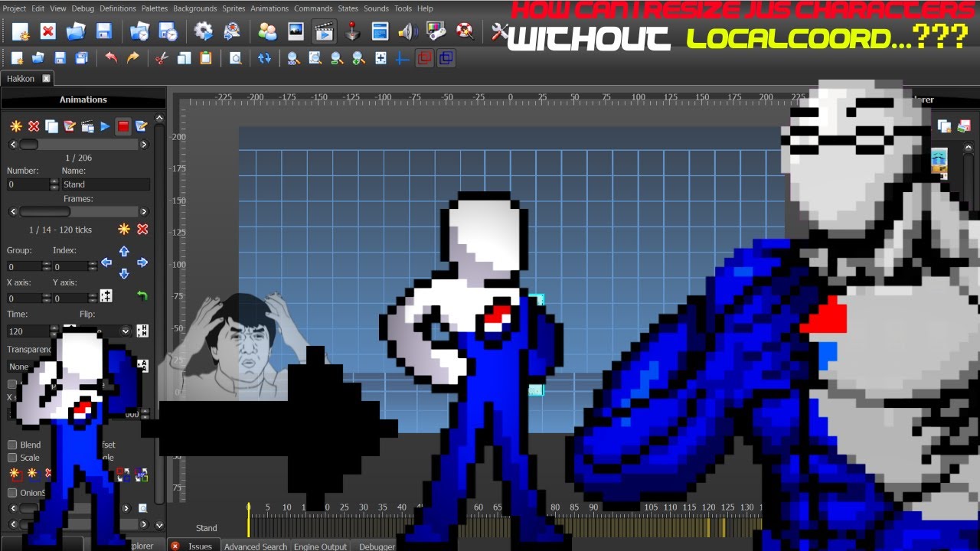Move sprite up with the blue up arrow
This screenshot has height=551, width=980.
click(124, 251)
